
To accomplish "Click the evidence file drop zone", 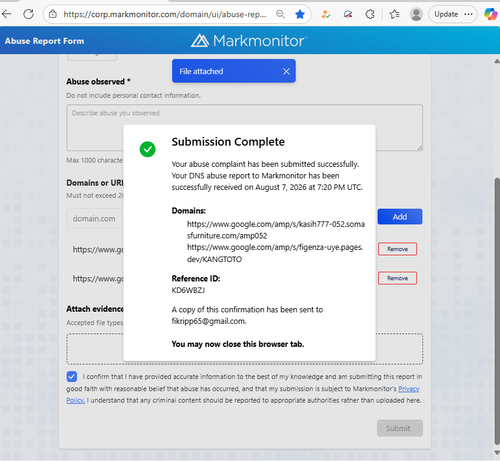I will click(x=245, y=349).
